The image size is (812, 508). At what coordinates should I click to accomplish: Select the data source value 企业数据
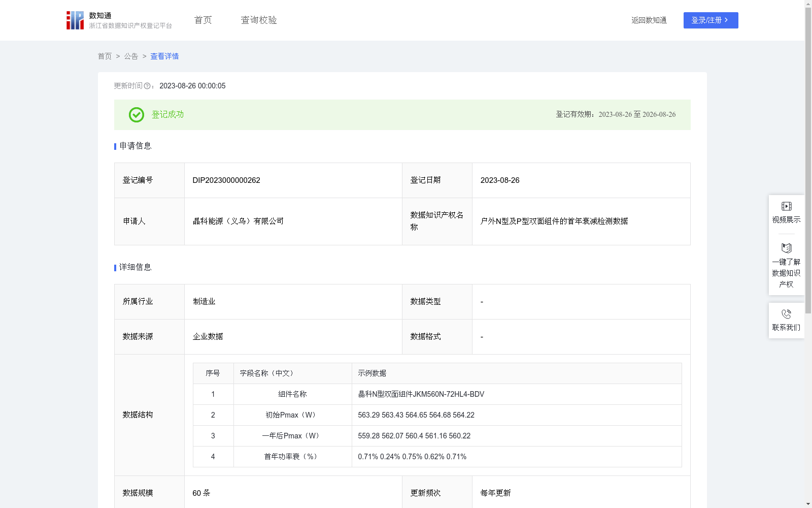pos(208,337)
